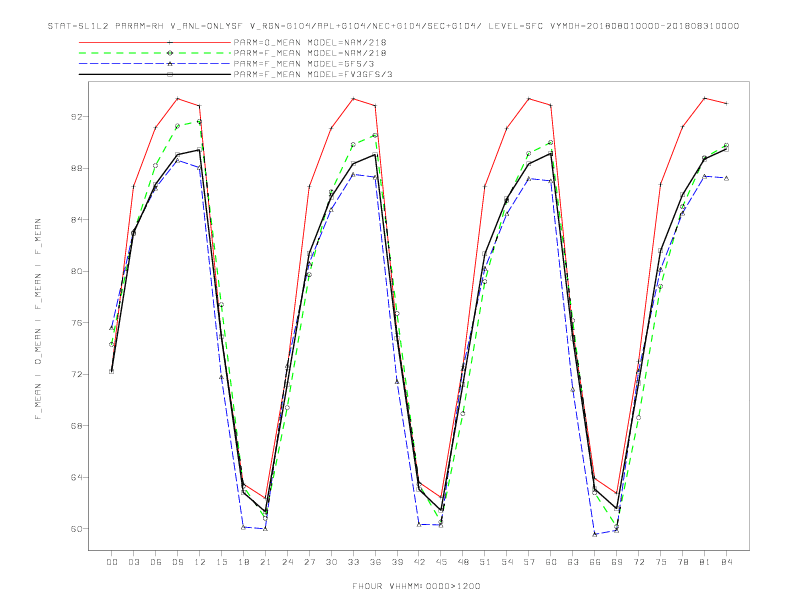792x612 pixels.
Task: Click y-axis tick label 80
Action: pyautogui.click(x=76, y=271)
